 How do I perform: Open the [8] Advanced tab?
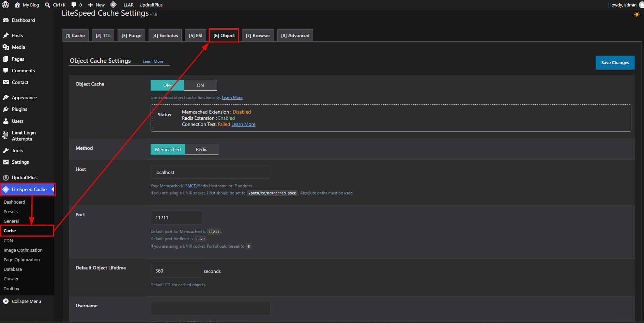[295, 35]
